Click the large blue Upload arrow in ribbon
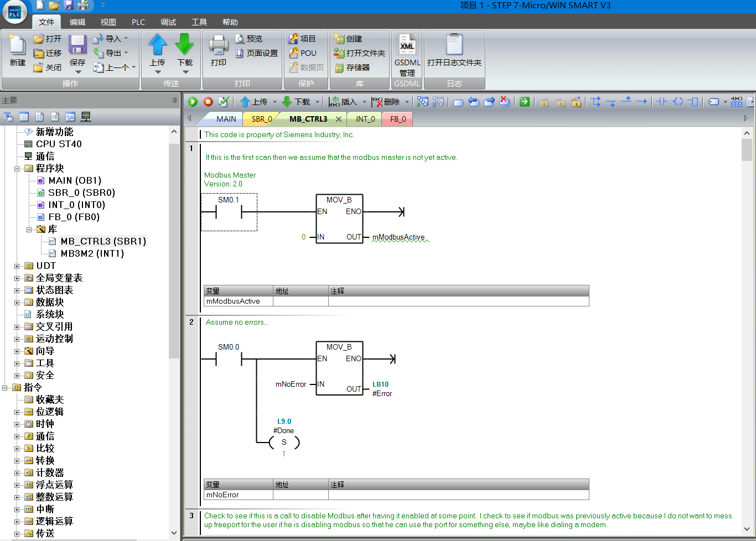756x541 pixels. 158,45
